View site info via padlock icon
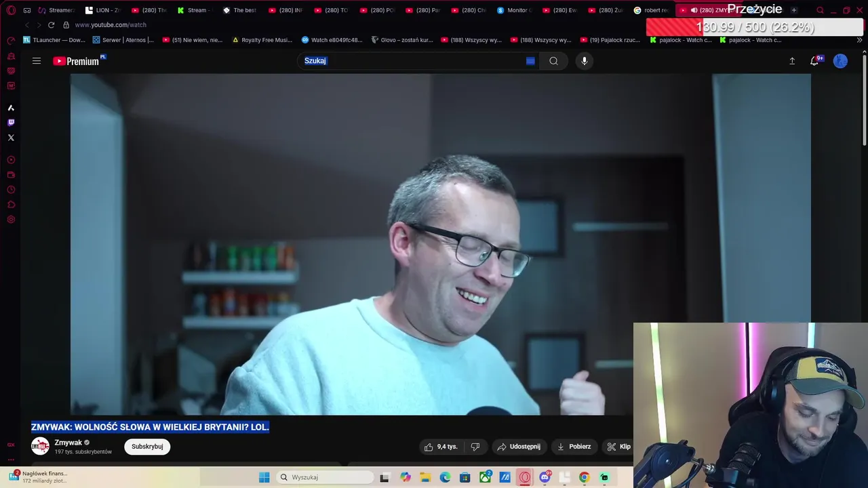The image size is (868, 488). click(66, 25)
